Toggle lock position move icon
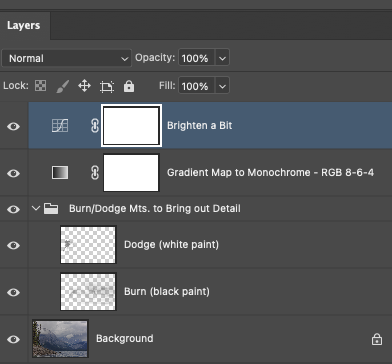This screenshot has width=392, height=364. [84, 86]
